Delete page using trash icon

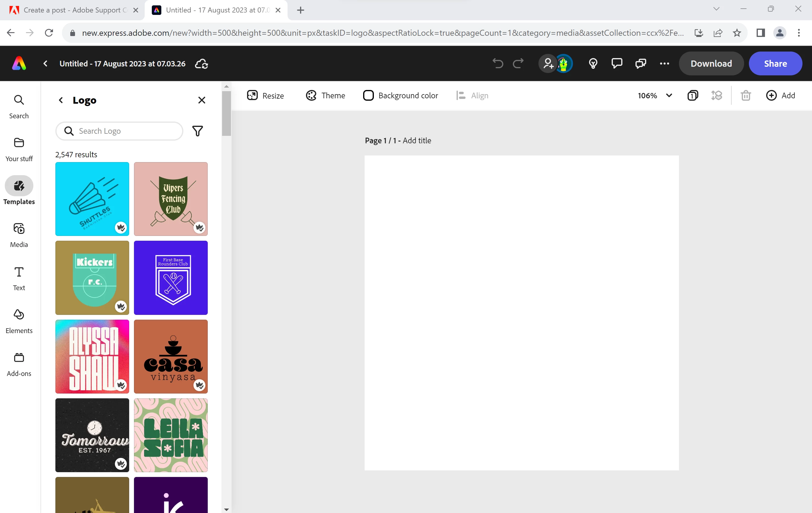[746, 96]
